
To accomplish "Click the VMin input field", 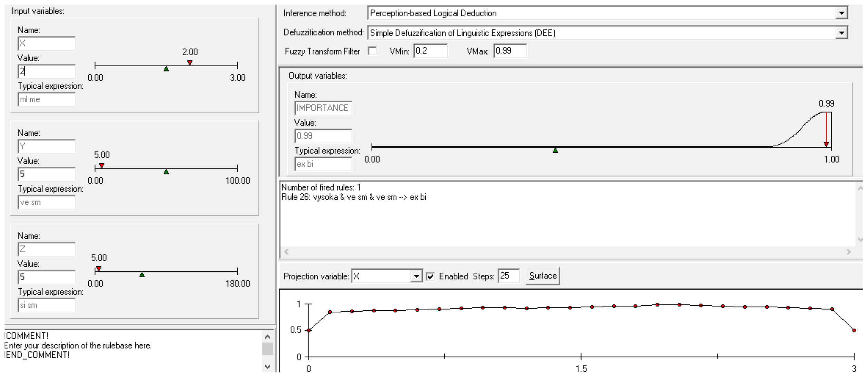I will point(430,51).
